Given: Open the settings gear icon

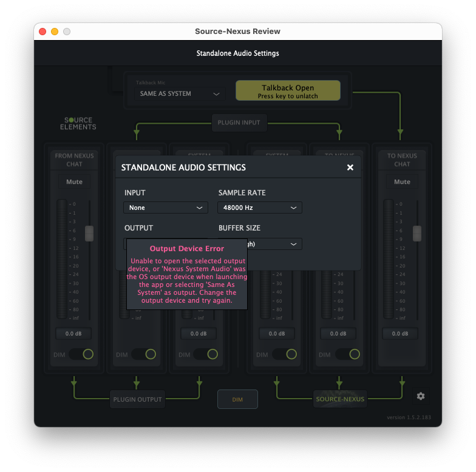Looking at the screenshot, I should 421,396.
